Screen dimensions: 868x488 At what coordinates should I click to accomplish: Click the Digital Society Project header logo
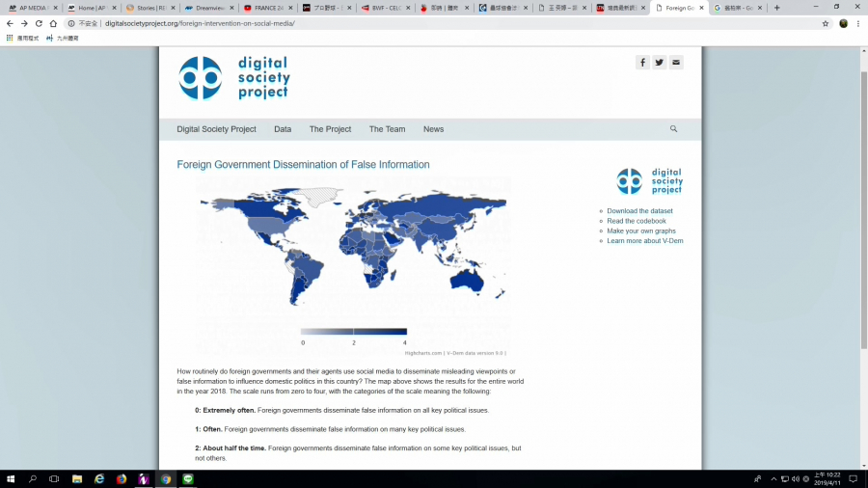(234, 78)
